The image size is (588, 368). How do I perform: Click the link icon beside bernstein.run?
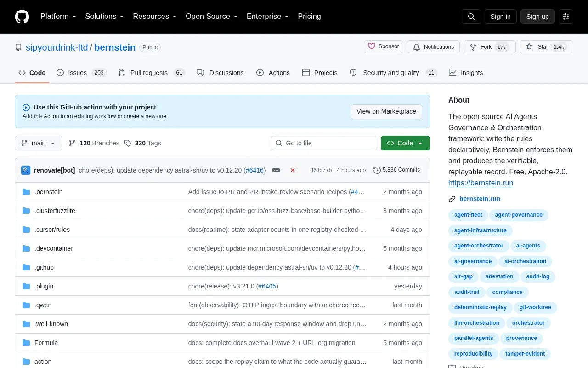(x=452, y=199)
